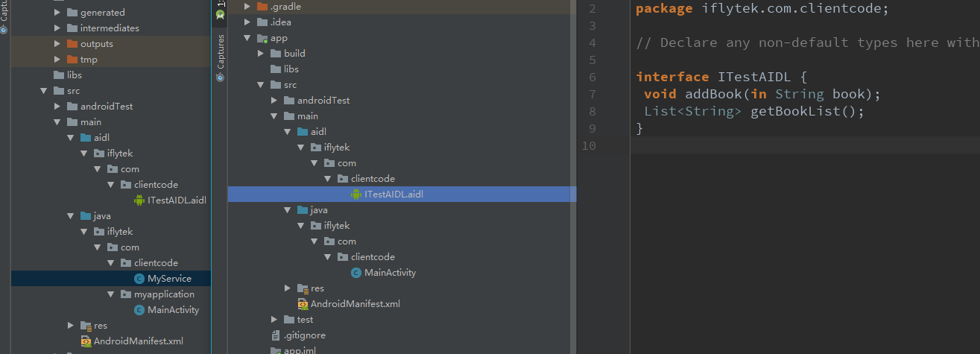Expand the androidTest arrow in left tree

[57, 107]
